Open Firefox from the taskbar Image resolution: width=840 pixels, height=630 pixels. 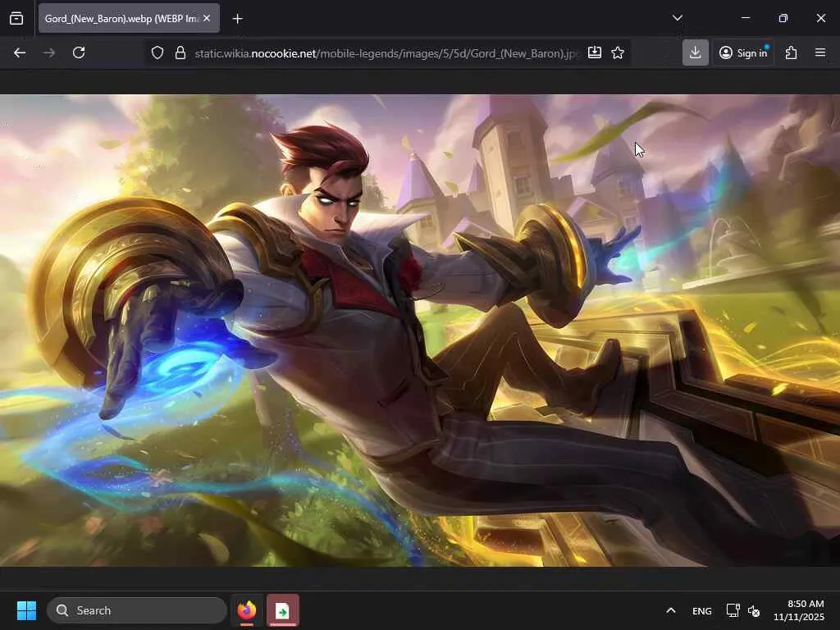pos(246,610)
